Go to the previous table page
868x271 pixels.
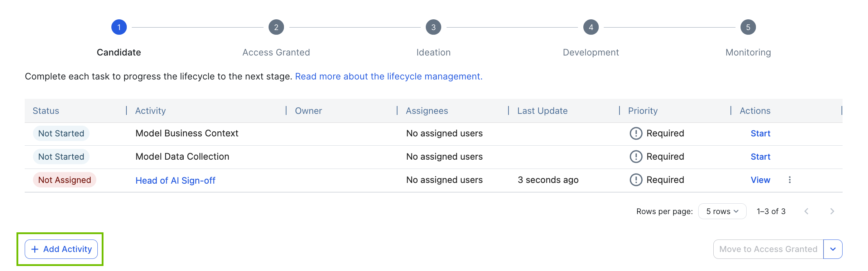(806, 211)
